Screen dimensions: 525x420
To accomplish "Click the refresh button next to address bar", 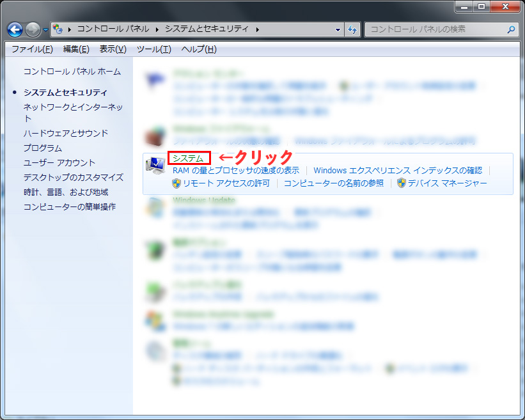I will pos(352,29).
